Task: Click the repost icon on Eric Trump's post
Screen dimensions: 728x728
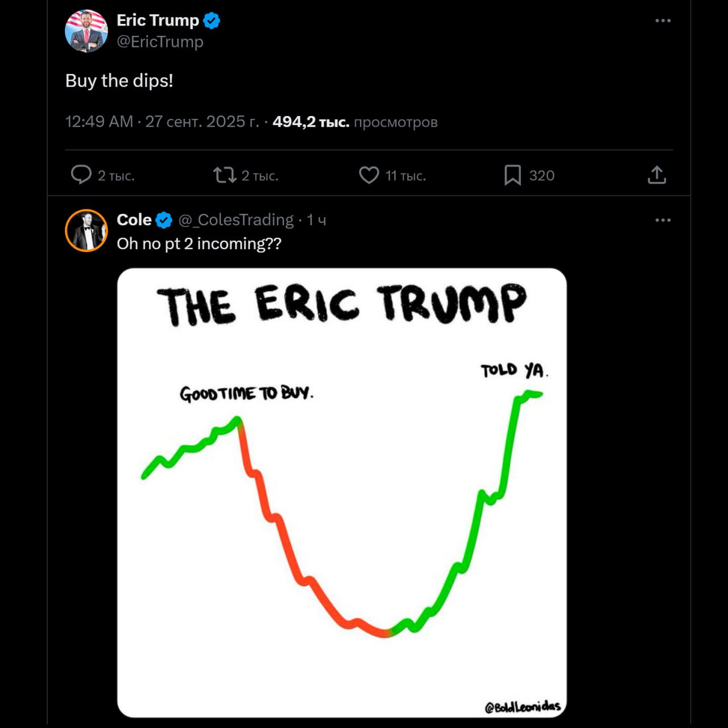Action: point(225,175)
